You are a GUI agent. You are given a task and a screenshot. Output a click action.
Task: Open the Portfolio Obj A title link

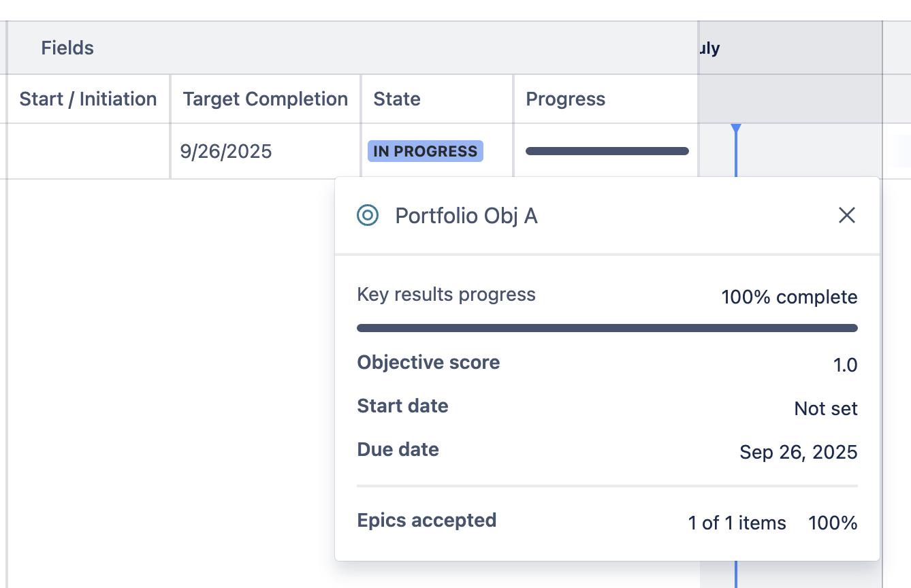[466, 216]
